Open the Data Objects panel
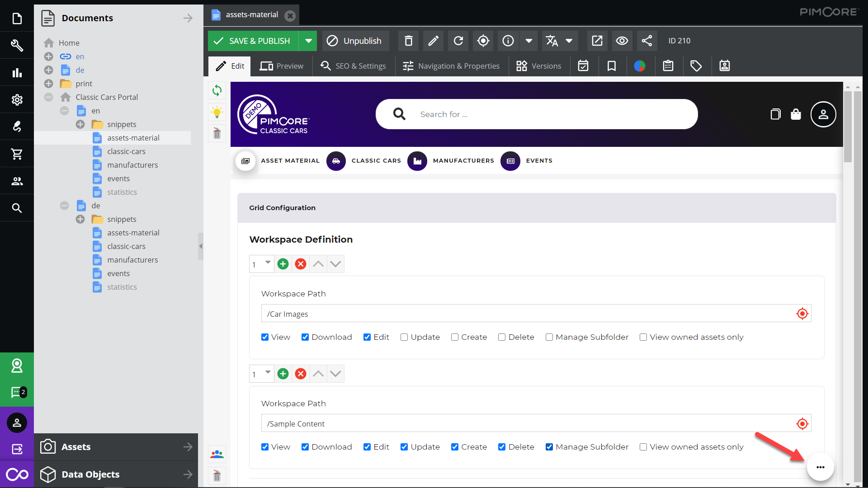This screenshot has height=488, width=868. coord(116,474)
